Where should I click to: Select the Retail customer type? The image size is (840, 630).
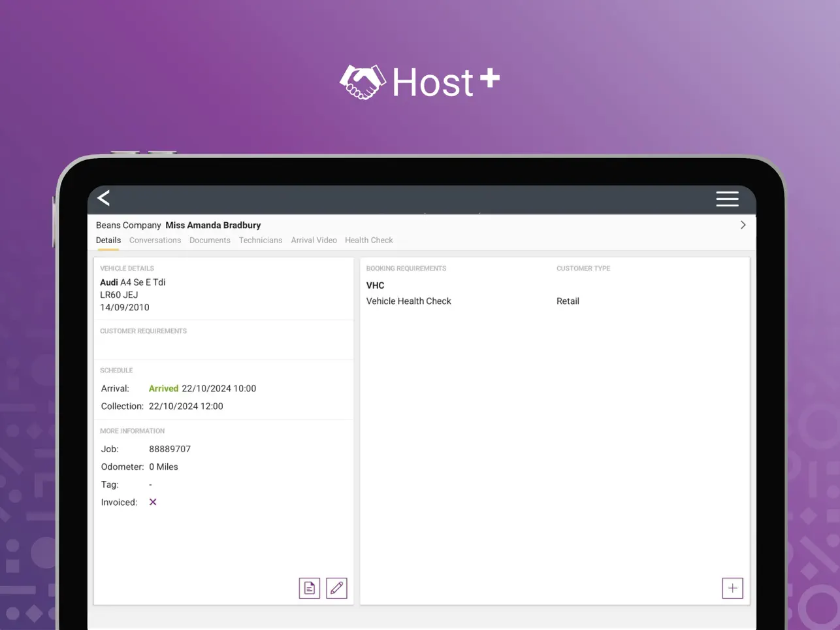click(x=568, y=301)
